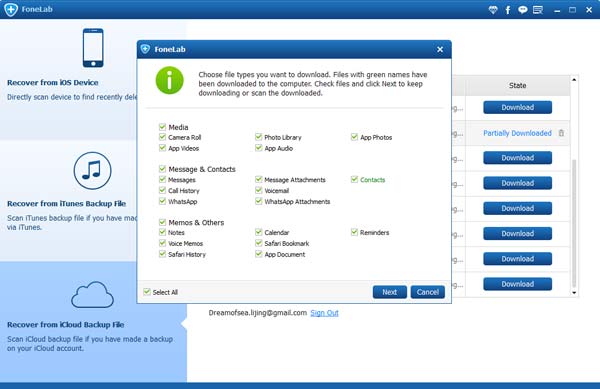Select the iPhone icon for iOS Device recovery
Viewport: 600px width, 389px height.
[x=93, y=48]
